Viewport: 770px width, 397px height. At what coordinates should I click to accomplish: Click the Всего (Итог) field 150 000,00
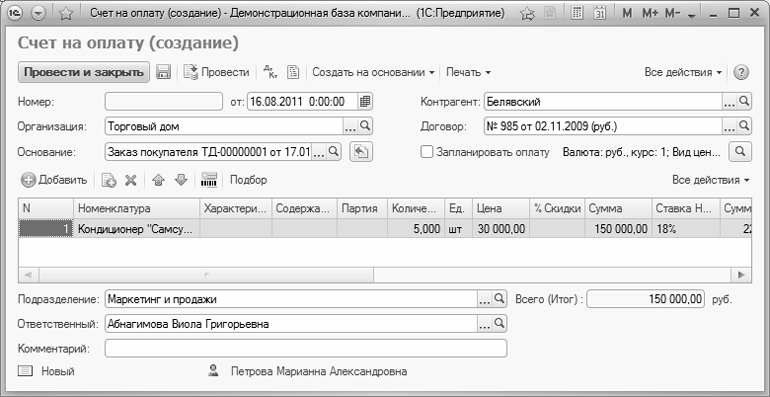pyautogui.click(x=646, y=299)
